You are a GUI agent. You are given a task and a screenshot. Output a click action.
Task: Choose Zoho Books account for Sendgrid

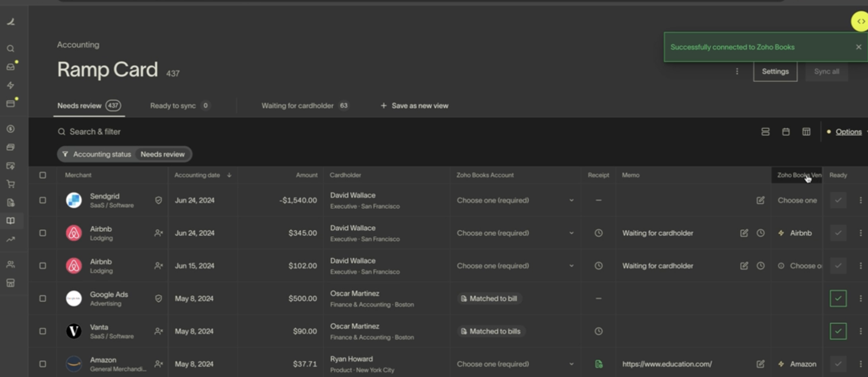(515, 200)
